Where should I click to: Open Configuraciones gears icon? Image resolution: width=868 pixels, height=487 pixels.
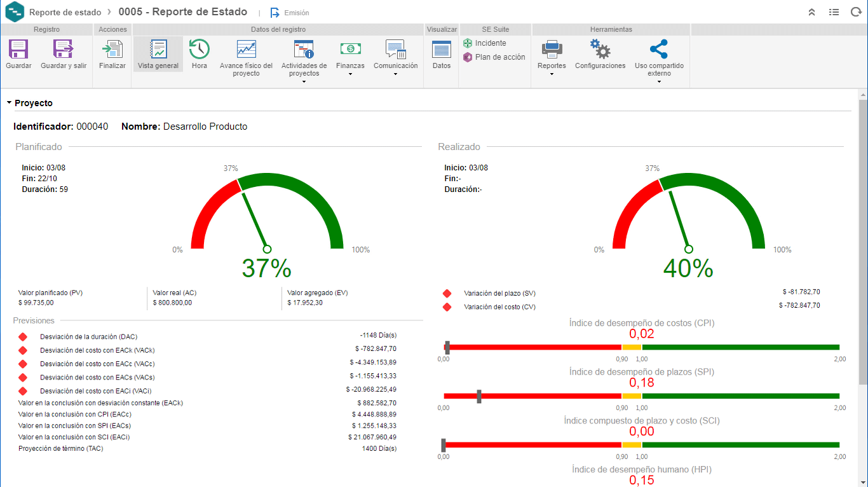pyautogui.click(x=600, y=49)
